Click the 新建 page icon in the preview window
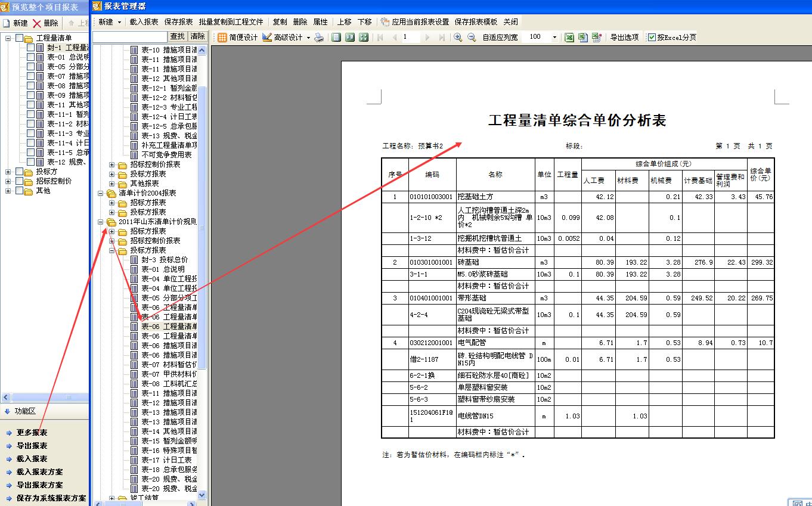Image resolution: width=812 pixels, height=506 pixels. point(6,23)
